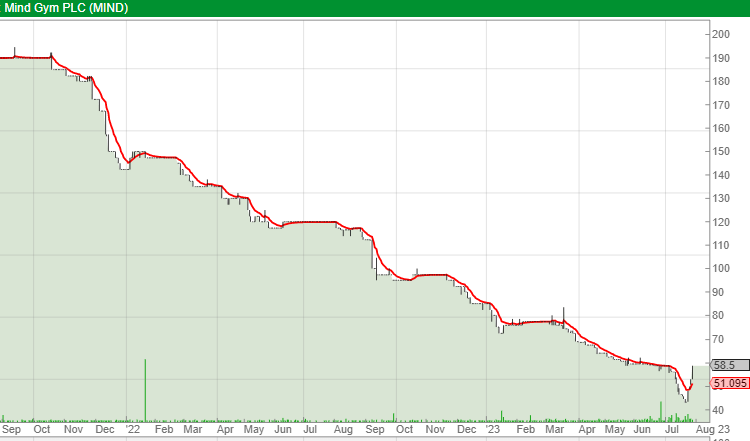Viewport: 750px width, 441px height.
Task: Click the 170 price axis label
Action: point(720,105)
